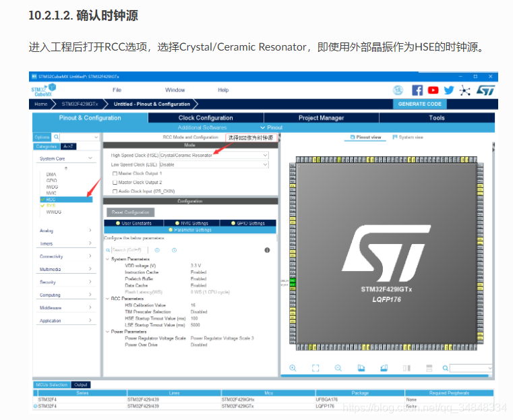
Task: Enable Master Clock Output 2 checkbox
Action: [115, 182]
